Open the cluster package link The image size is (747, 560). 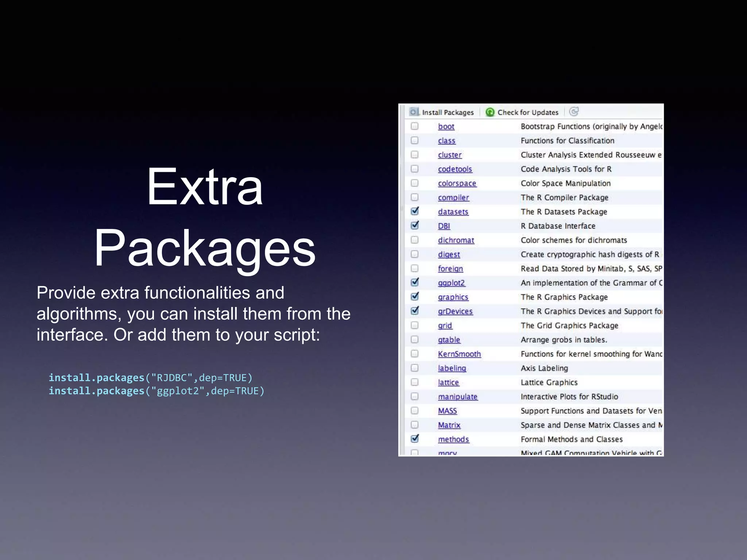(x=450, y=155)
